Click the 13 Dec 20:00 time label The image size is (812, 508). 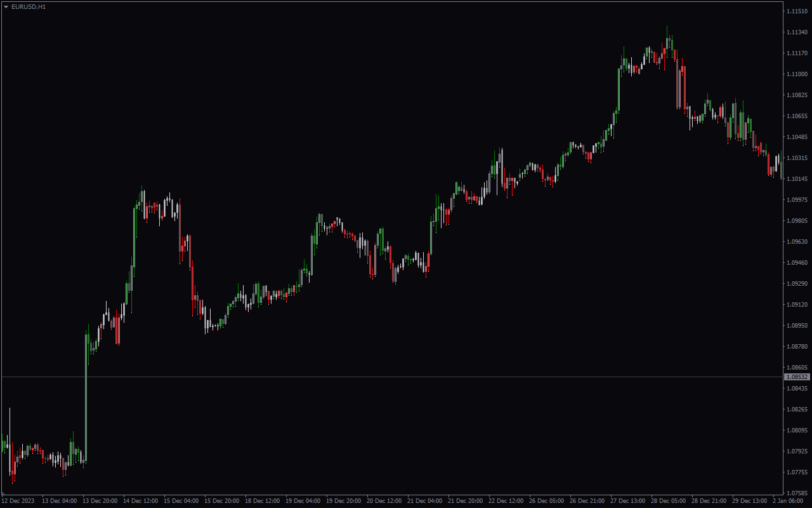(100, 501)
